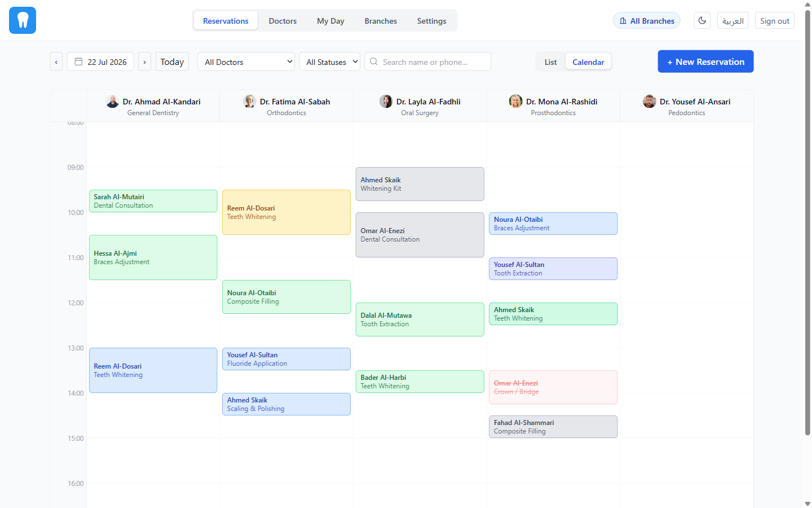The width and height of the screenshot is (812, 508).
Task: Open Hessa Al-Ajmi Braces Adjustment appointment
Action: pyautogui.click(x=153, y=257)
